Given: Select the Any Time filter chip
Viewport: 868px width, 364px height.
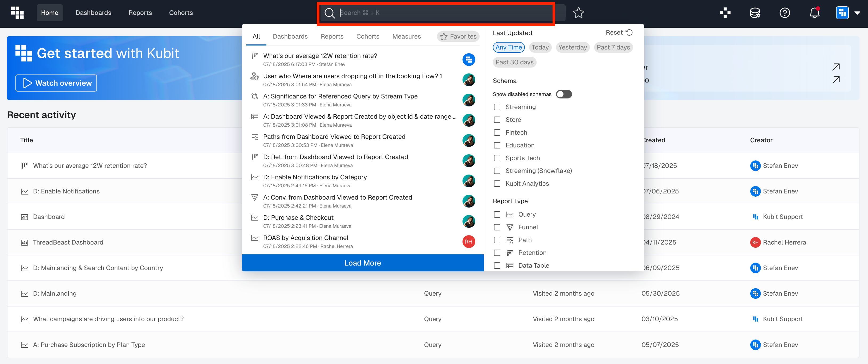Looking at the screenshot, I should [x=509, y=47].
